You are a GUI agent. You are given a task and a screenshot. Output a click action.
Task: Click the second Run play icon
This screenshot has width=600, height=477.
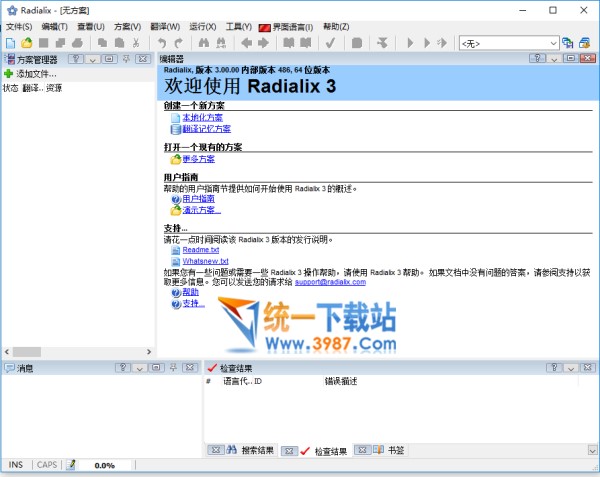(427, 43)
